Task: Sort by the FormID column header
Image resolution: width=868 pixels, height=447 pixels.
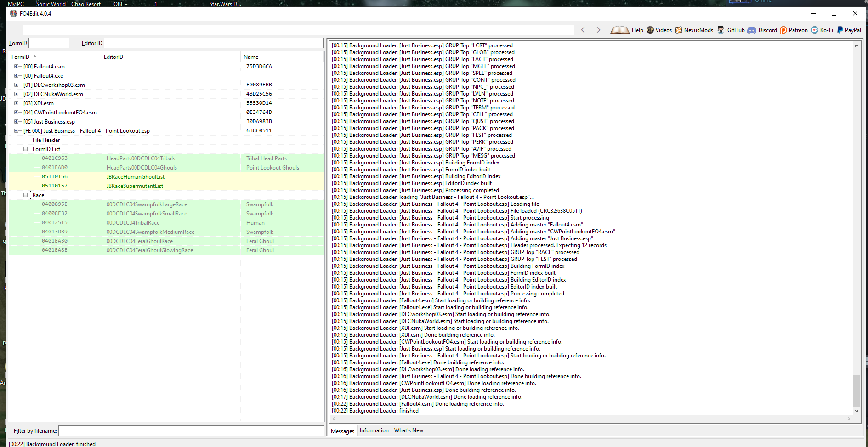Action: click(x=55, y=57)
